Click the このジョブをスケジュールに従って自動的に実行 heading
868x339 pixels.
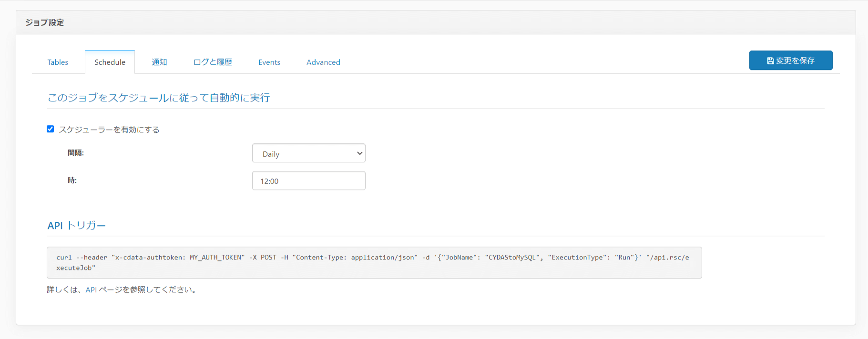[x=159, y=98]
